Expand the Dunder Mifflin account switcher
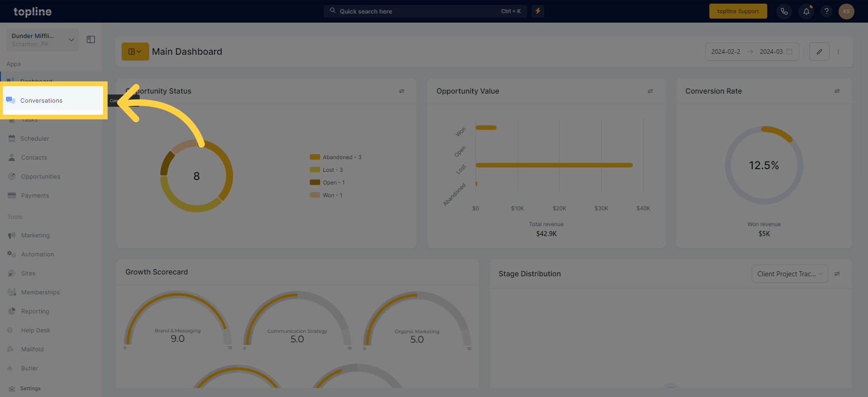Screen dimensions: 868x397 (x=42, y=40)
